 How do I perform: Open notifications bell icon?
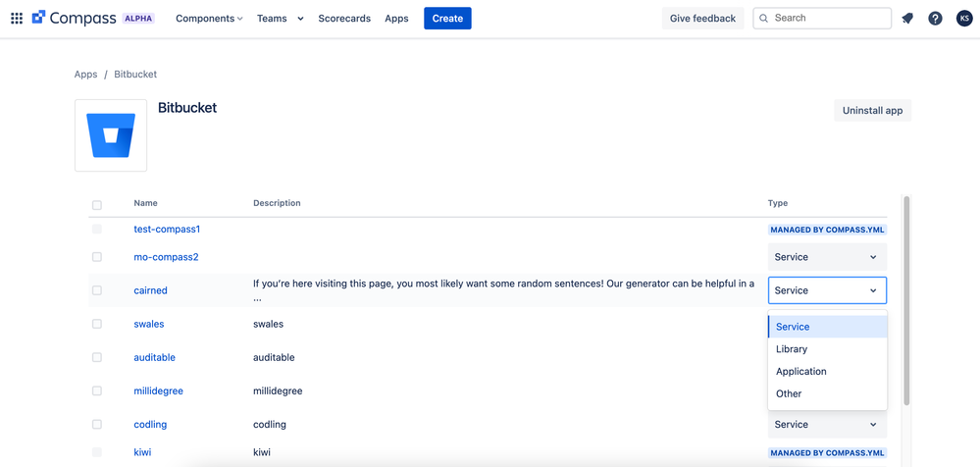907,18
